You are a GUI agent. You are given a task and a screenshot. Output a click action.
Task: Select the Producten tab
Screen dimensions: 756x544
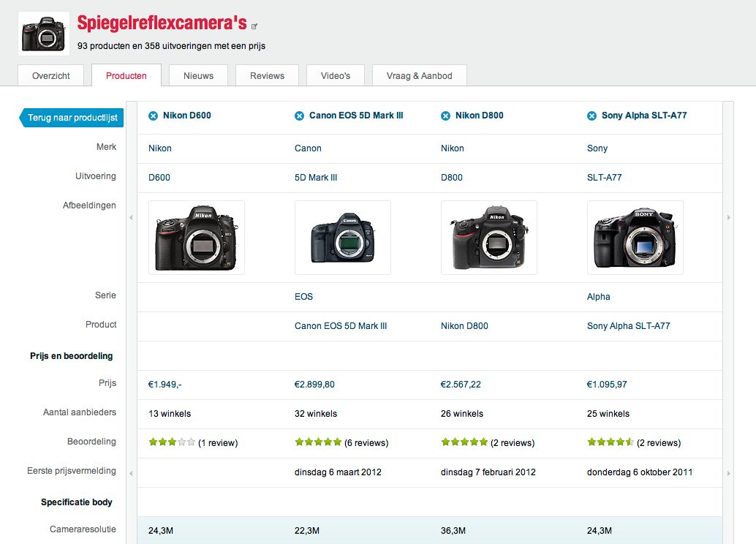click(126, 76)
